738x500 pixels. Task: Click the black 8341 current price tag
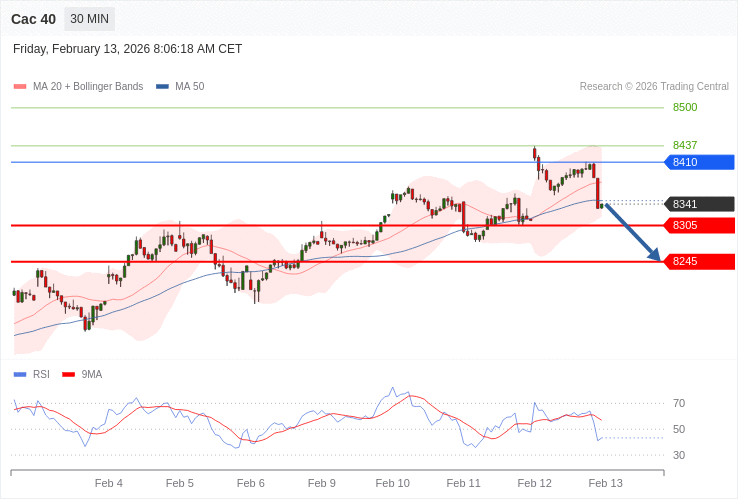tap(699, 204)
